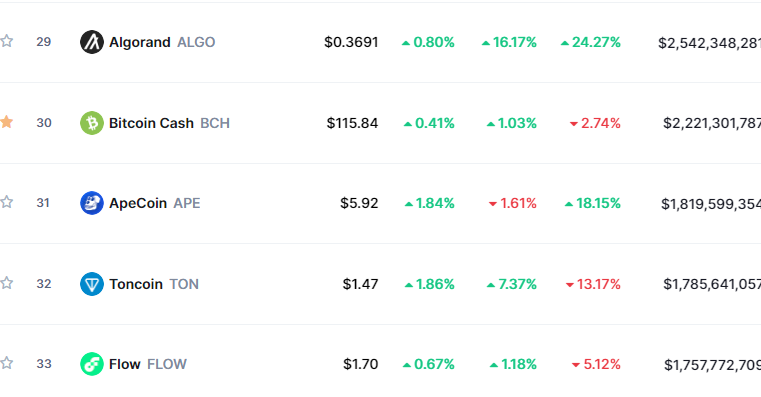
Task: Open the Toncoin TON coin page
Action: [x=154, y=284]
